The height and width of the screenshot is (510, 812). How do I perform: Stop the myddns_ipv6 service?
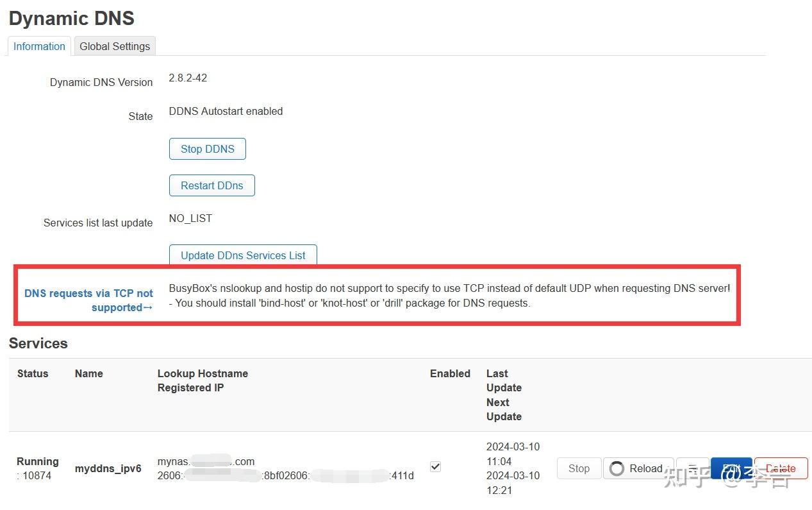579,468
